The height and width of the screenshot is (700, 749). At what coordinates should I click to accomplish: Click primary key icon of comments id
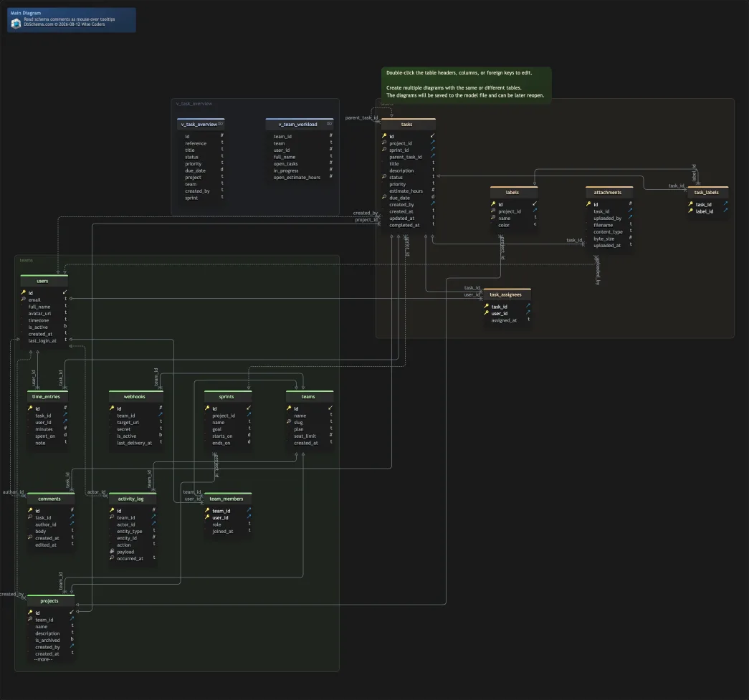click(30, 510)
